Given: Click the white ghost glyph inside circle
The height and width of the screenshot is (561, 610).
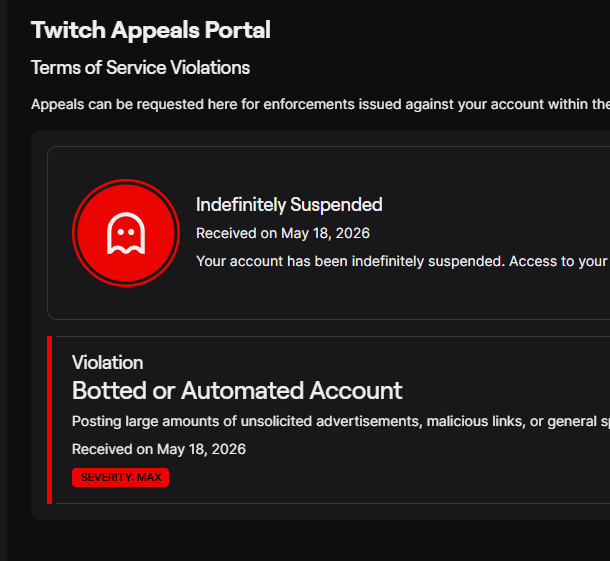Looking at the screenshot, I should tap(126, 233).
